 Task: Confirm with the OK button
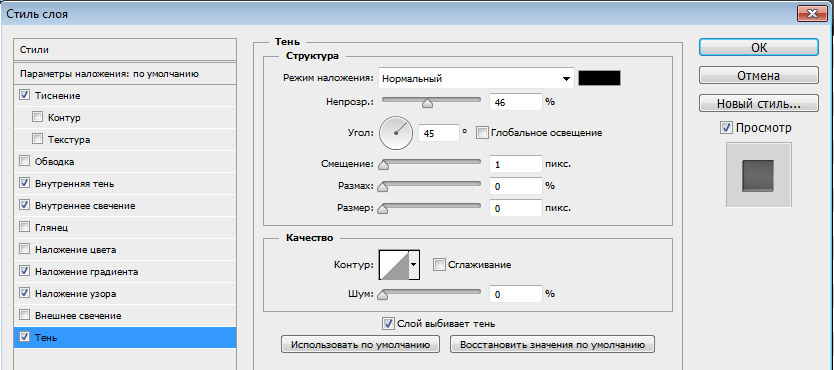click(x=759, y=47)
